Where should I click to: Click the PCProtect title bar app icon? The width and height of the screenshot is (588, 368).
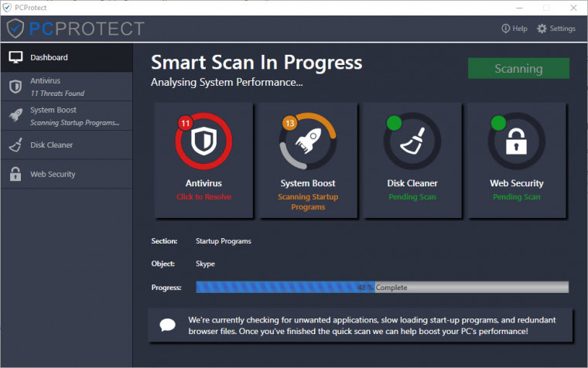(x=7, y=8)
